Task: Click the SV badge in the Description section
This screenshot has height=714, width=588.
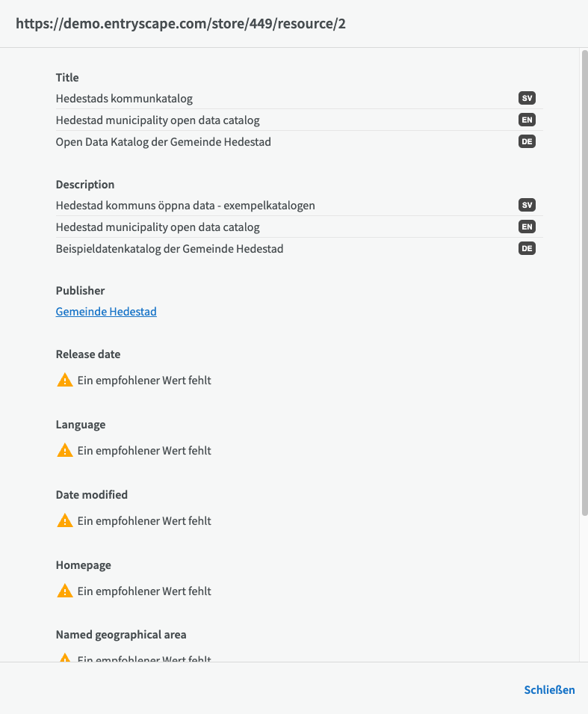Action: [527, 205]
